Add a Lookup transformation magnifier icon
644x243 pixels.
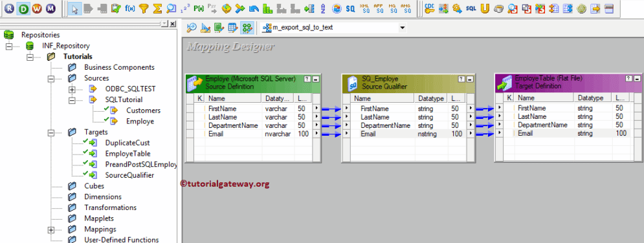[172, 8]
